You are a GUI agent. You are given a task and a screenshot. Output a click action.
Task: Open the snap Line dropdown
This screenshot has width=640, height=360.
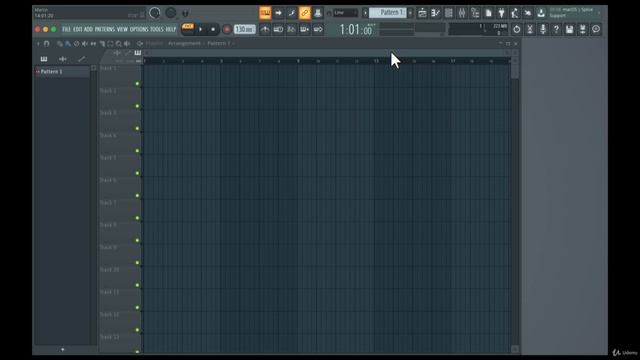point(345,13)
